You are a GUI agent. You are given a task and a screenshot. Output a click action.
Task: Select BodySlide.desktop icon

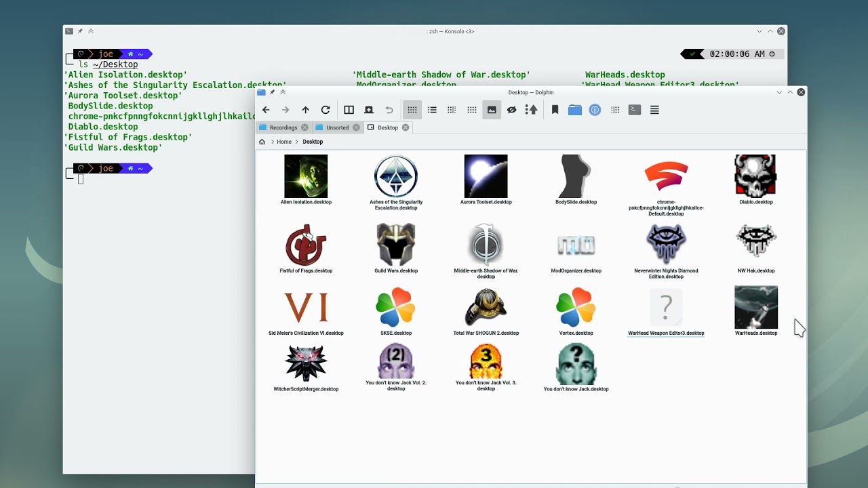coord(576,176)
